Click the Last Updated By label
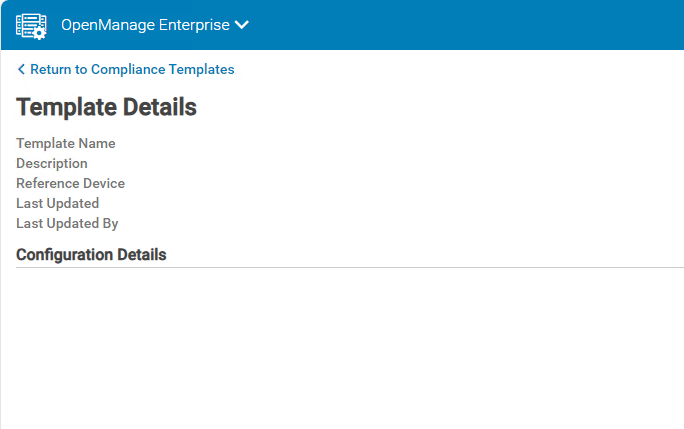The width and height of the screenshot is (684, 429). click(x=67, y=224)
